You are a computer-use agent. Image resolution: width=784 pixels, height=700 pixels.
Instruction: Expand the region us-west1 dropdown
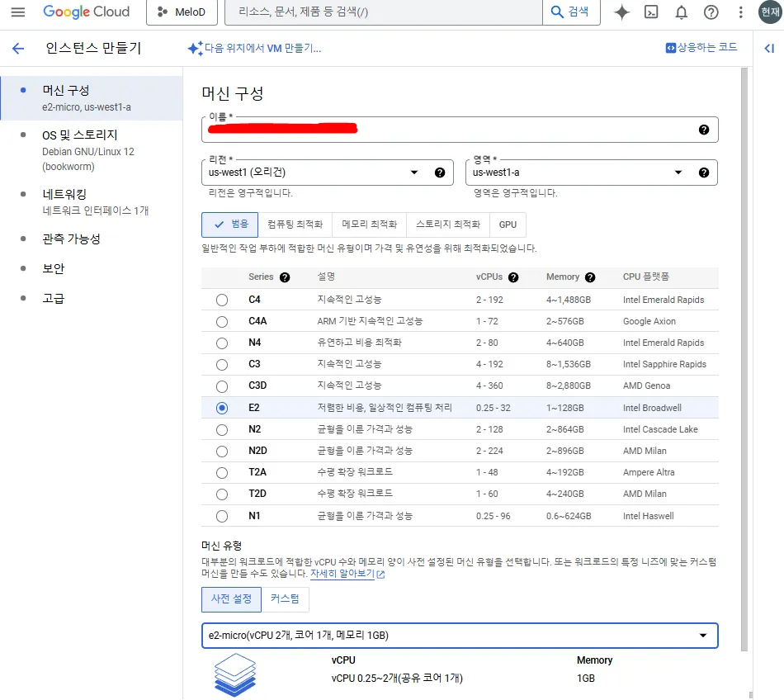tap(328, 173)
